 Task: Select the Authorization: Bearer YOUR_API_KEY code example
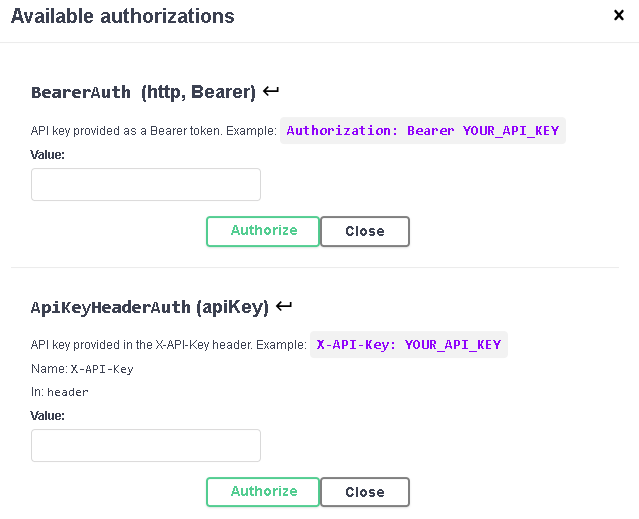click(x=422, y=131)
